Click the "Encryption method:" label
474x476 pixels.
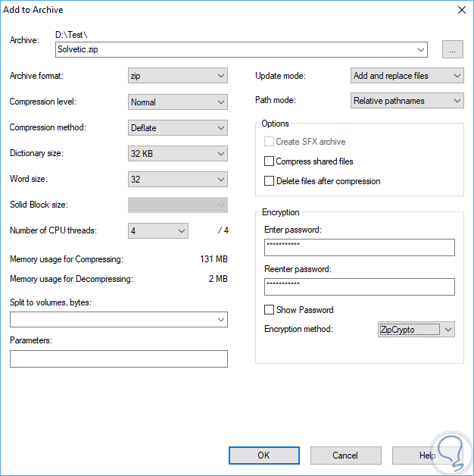[298, 329]
